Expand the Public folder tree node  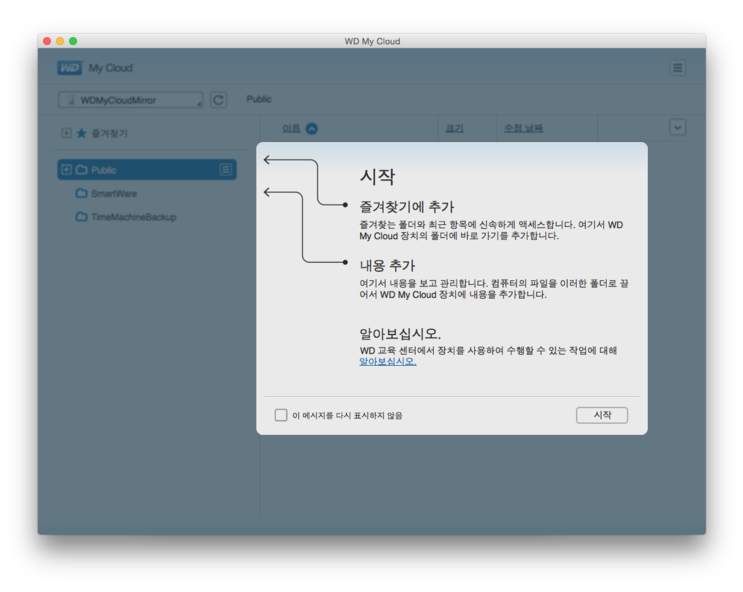[66, 170]
